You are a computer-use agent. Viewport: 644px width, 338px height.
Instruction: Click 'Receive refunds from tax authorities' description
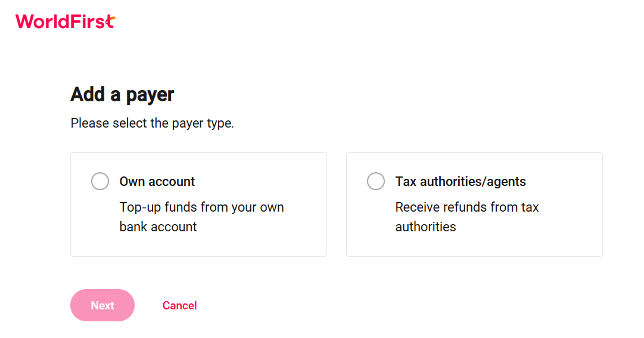point(467,217)
